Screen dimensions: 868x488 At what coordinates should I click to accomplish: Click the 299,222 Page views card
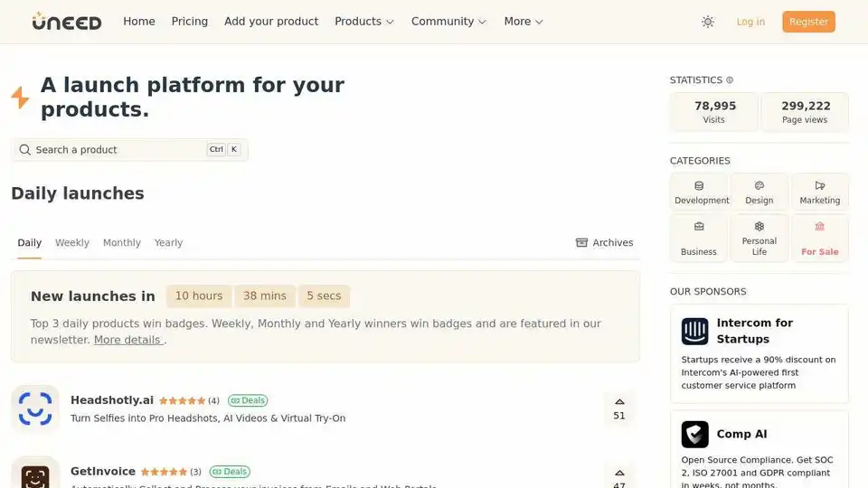pos(805,112)
